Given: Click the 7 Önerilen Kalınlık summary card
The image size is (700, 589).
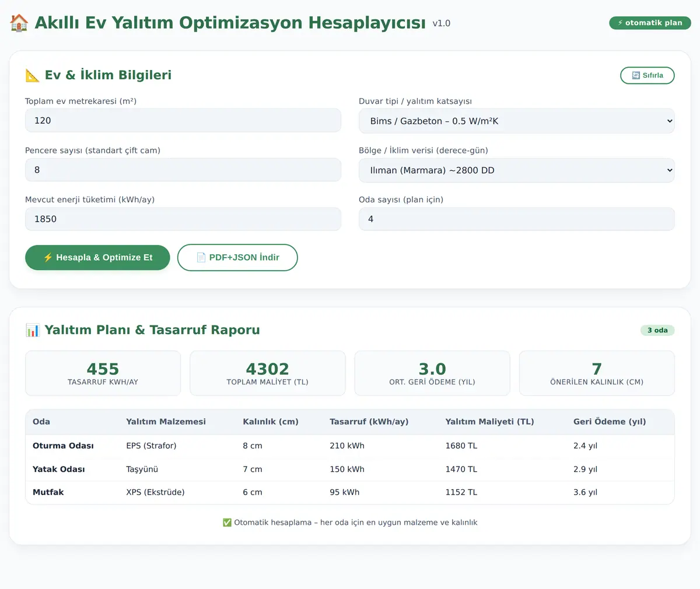Looking at the screenshot, I should (597, 373).
